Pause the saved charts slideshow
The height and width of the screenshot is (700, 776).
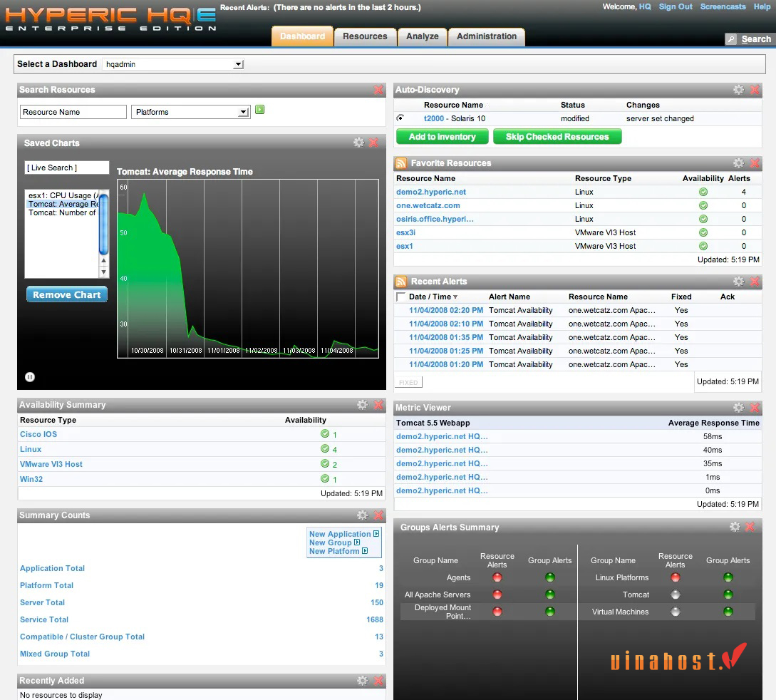pyautogui.click(x=30, y=377)
